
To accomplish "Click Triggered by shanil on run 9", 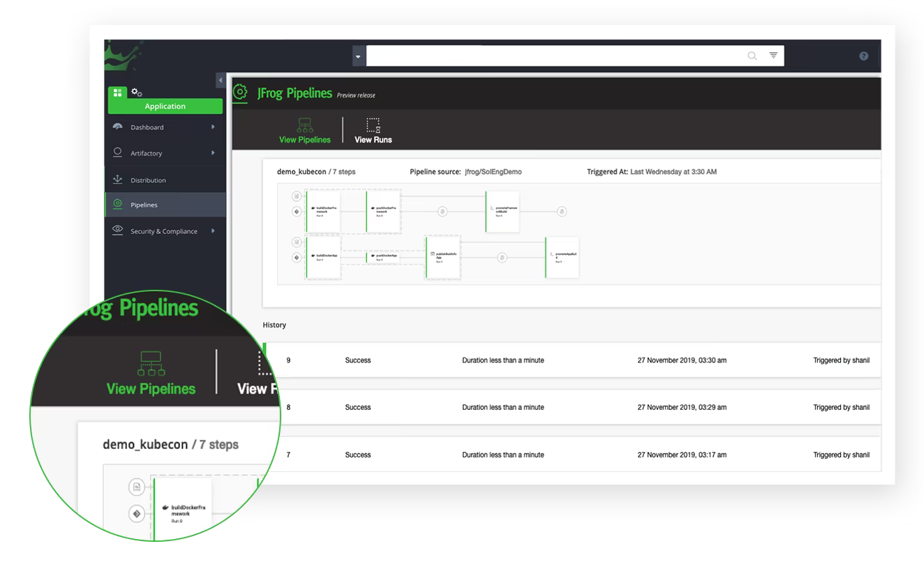I will [x=841, y=360].
